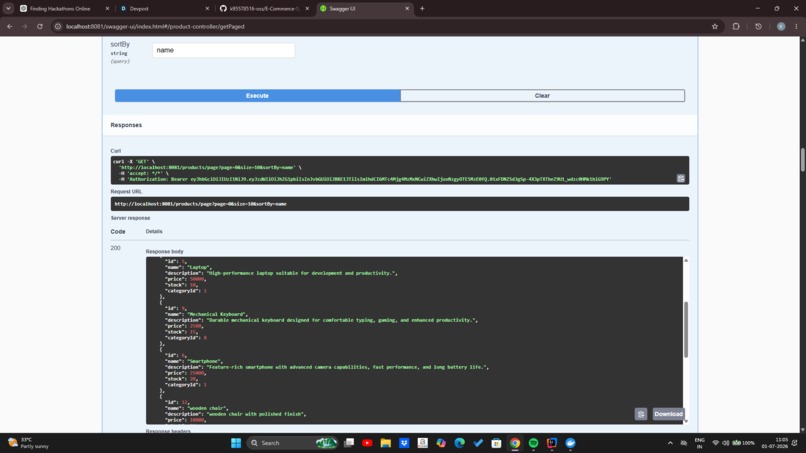Screen dimensions: 806x453
Task: Go forward in browser history
Action: click(x=25, y=27)
